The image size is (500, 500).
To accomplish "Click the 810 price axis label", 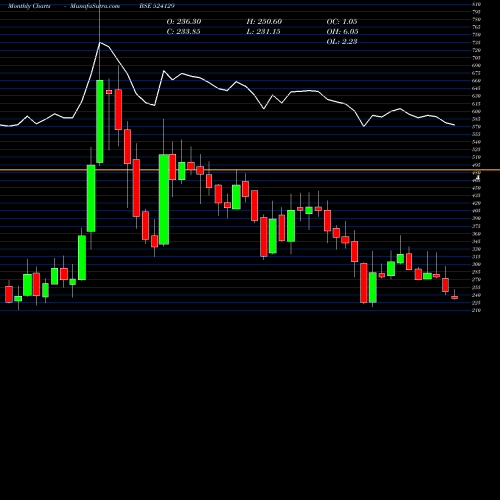I will click(476, 4).
